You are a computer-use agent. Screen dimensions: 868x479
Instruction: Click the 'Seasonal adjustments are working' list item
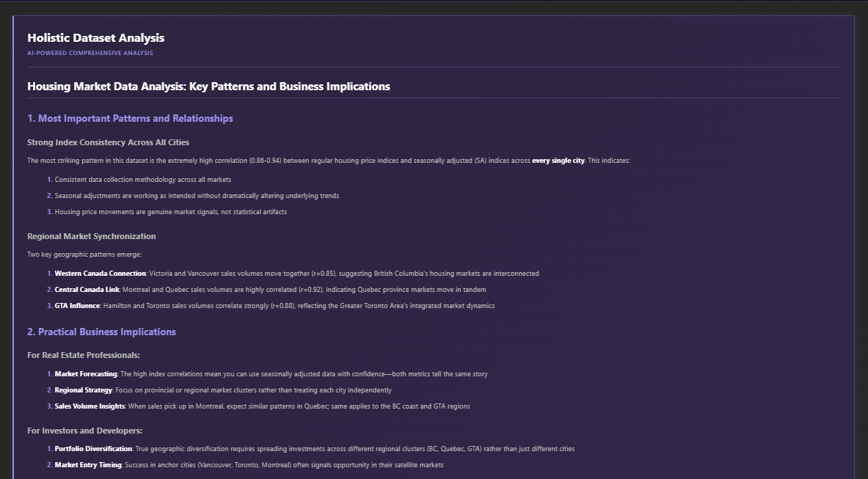[197, 196]
